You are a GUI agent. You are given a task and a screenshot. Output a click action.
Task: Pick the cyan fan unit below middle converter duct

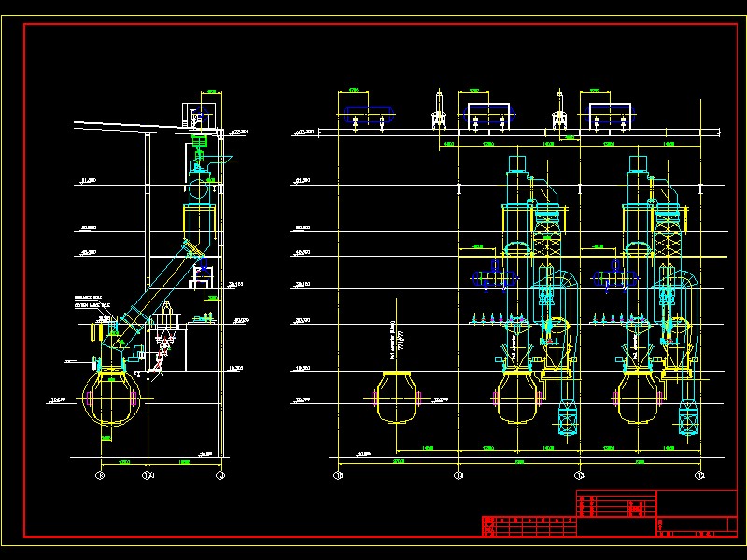click(567, 417)
